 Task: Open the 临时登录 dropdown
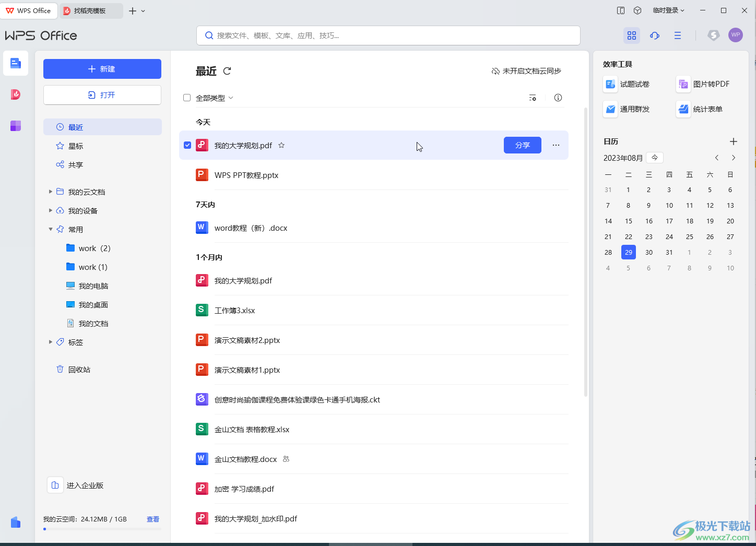pyautogui.click(x=669, y=10)
